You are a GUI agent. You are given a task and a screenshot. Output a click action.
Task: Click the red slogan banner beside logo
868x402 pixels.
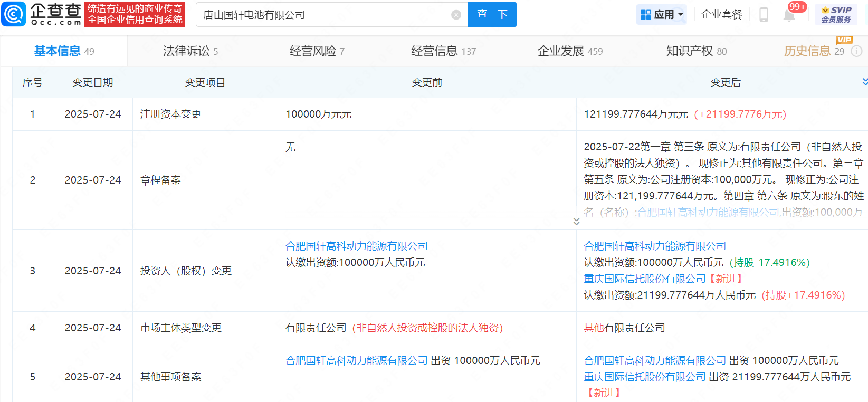pyautogui.click(x=135, y=14)
